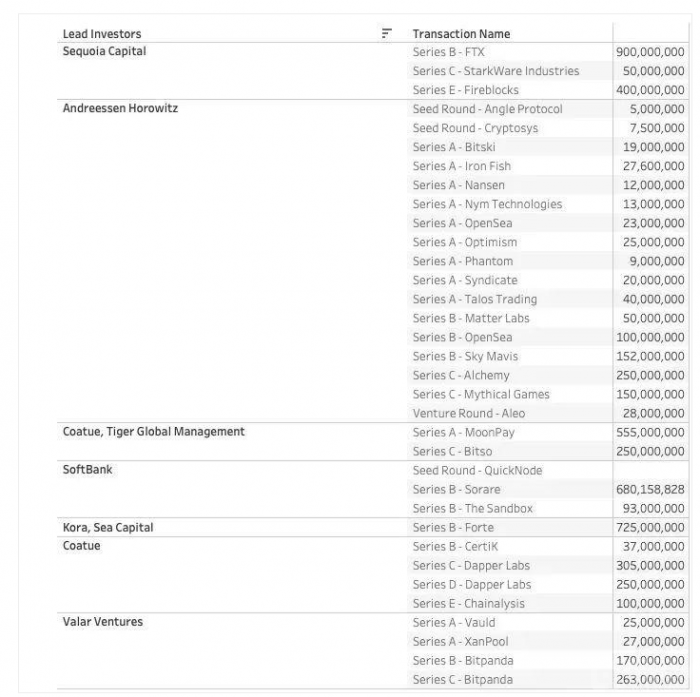Screen dimensions: 700x697
Task: Click Series C - Dapper Labs
Action: click(x=471, y=565)
